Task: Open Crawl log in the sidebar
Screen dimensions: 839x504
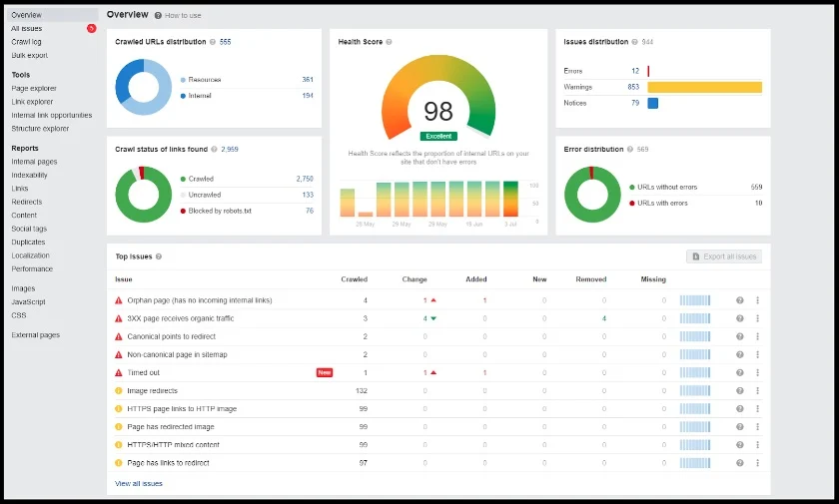Action: tap(26, 42)
